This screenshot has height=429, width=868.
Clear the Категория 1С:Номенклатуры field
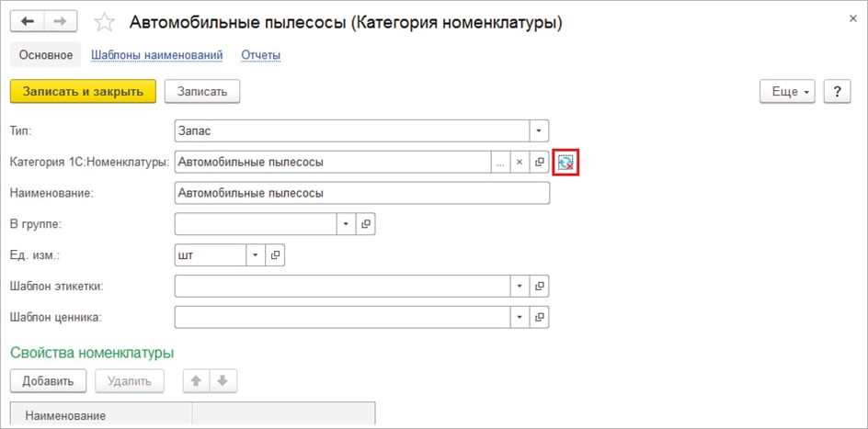click(x=520, y=163)
